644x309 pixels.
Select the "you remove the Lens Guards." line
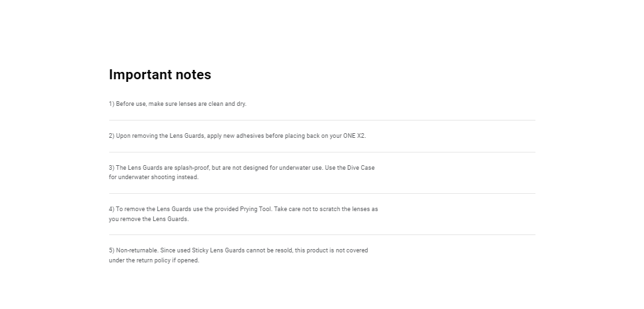(149, 219)
